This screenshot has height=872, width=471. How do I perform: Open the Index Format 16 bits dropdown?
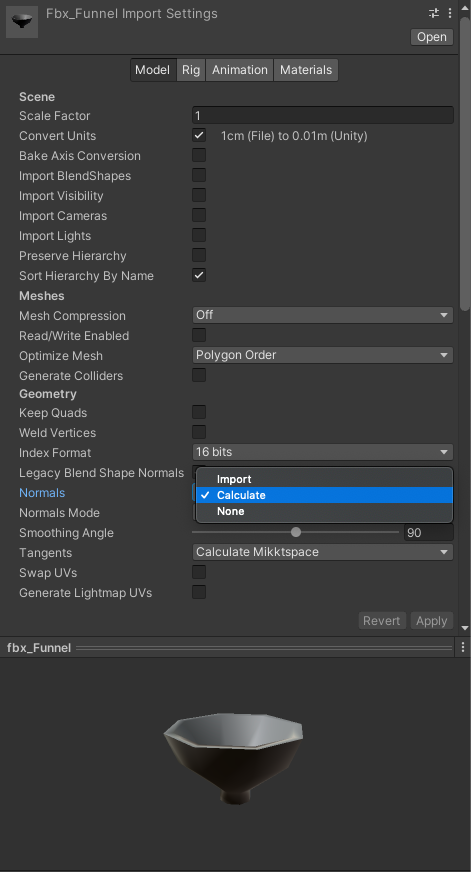pos(323,452)
